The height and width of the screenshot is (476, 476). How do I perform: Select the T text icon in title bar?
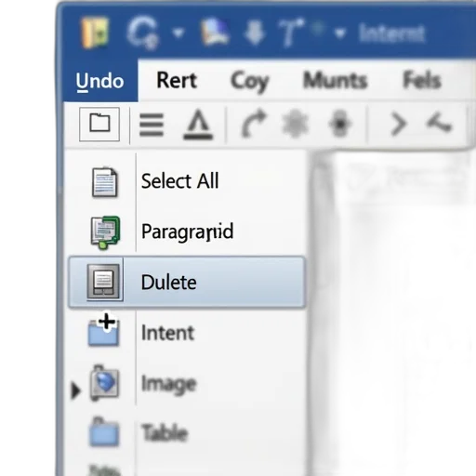pos(291,33)
